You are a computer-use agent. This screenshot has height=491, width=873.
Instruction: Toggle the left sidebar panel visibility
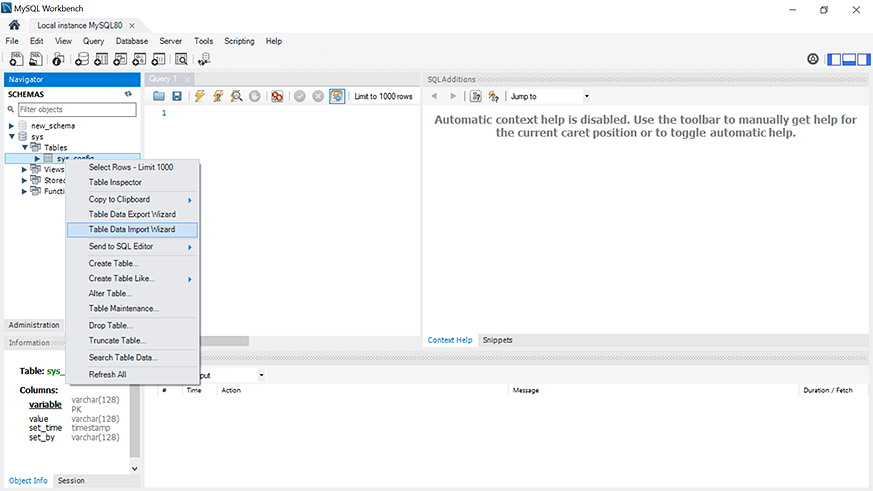tap(834, 59)
